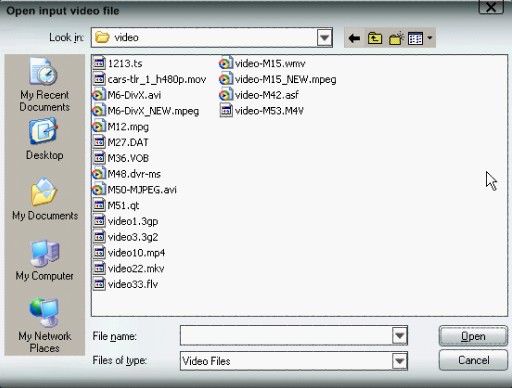Select the 1213.ts file icon
This screenshot has height=388, width=512.
(x=99, y=63)
